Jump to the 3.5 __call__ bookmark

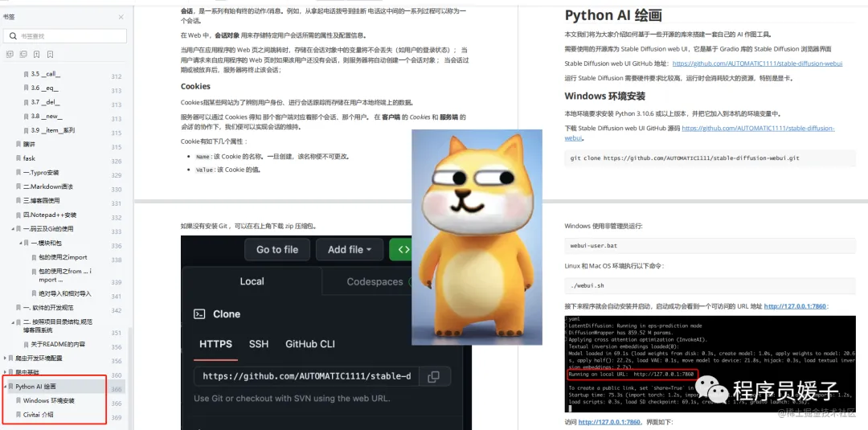click(x=45, y=74)
